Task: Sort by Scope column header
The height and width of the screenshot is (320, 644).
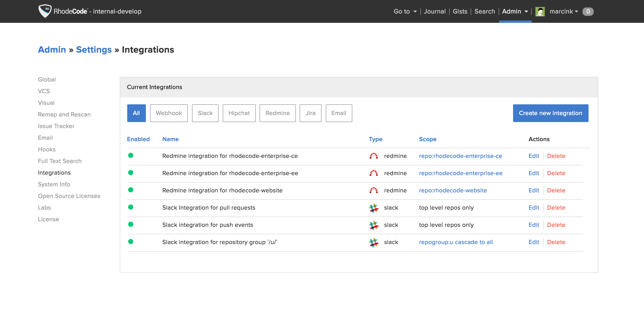Action: point(428,139)
